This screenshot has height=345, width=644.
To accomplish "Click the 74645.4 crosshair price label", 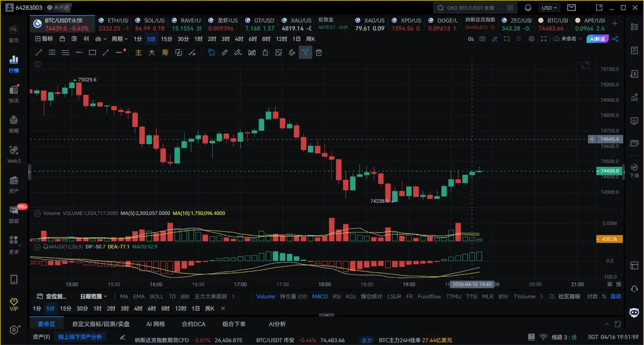I will [609, 139].
